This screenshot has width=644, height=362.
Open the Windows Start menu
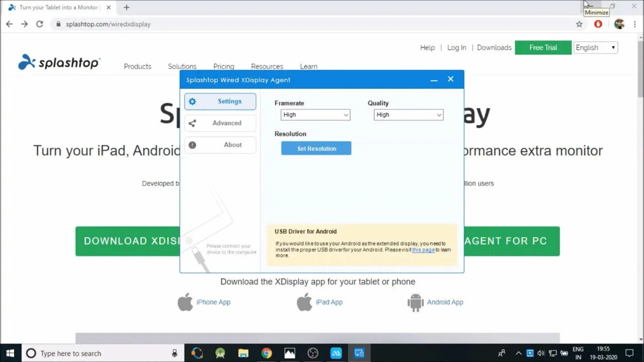(10, 353)
